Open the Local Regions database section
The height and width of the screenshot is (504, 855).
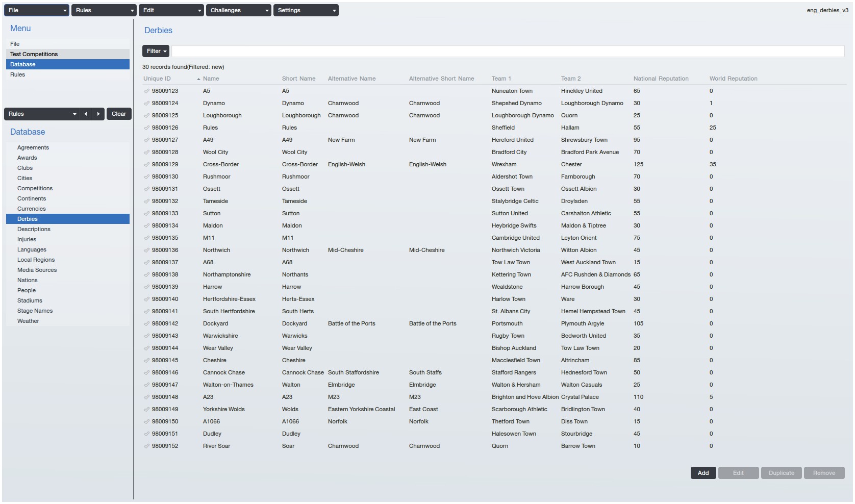pos(68,260)
